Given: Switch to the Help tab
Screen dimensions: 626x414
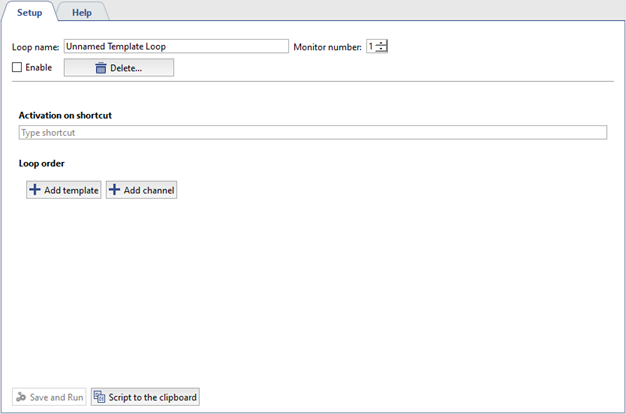Looking at the screenshot, I should tap(81, 12).
